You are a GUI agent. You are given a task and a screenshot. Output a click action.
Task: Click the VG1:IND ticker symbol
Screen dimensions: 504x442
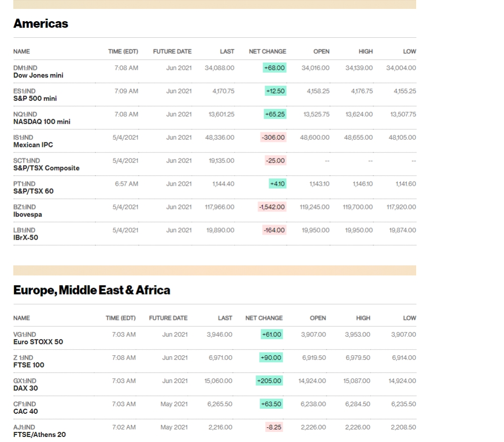coord(25,334)
